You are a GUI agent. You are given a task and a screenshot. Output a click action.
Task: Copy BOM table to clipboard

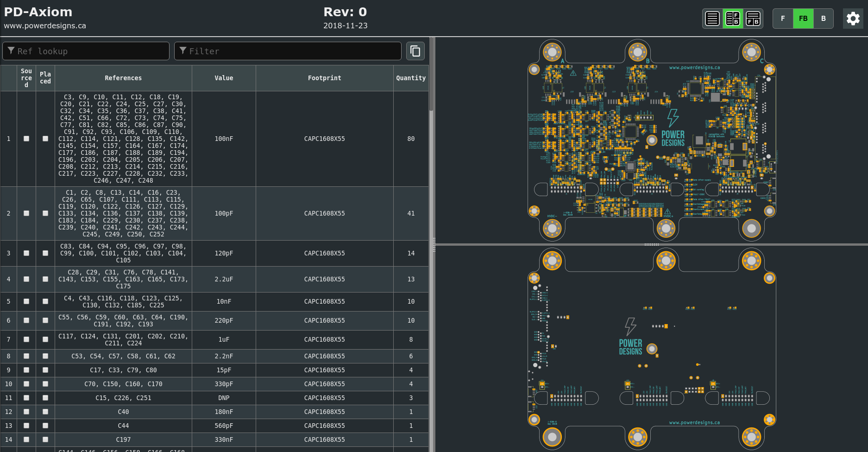click(415, 51)
